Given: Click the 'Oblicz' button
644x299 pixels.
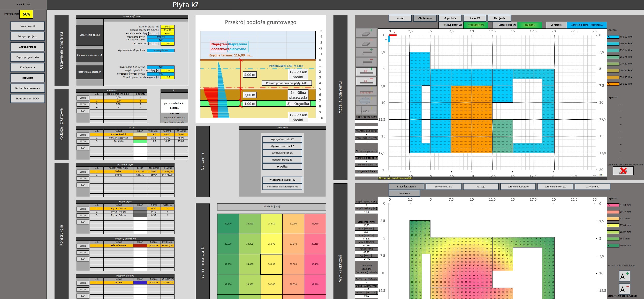Looking at the screenshot, I should click(282, 166).
